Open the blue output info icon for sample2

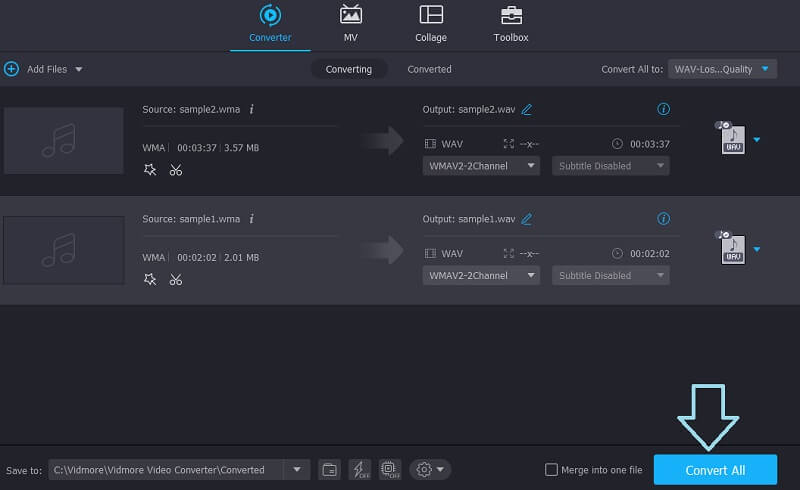(x=663, y=109)
